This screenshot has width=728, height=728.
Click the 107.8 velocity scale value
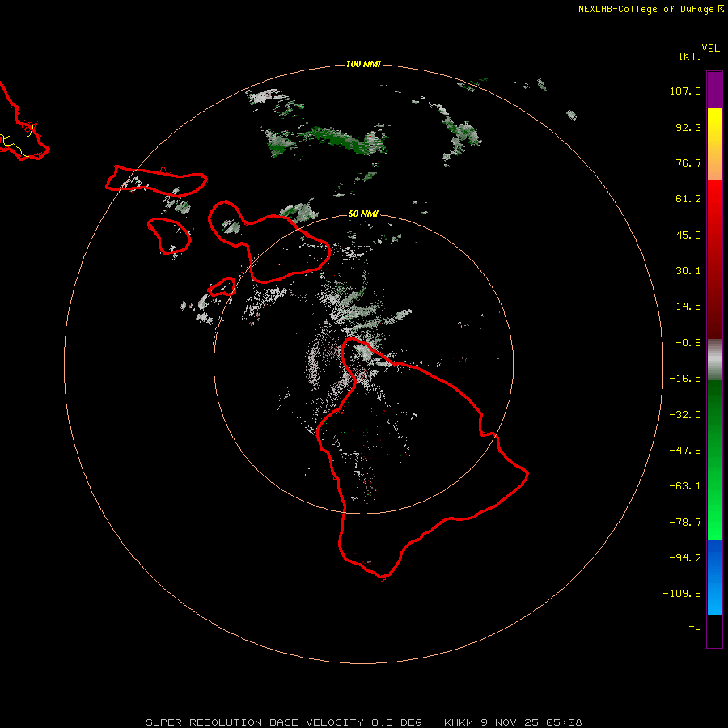pos(685,91)
